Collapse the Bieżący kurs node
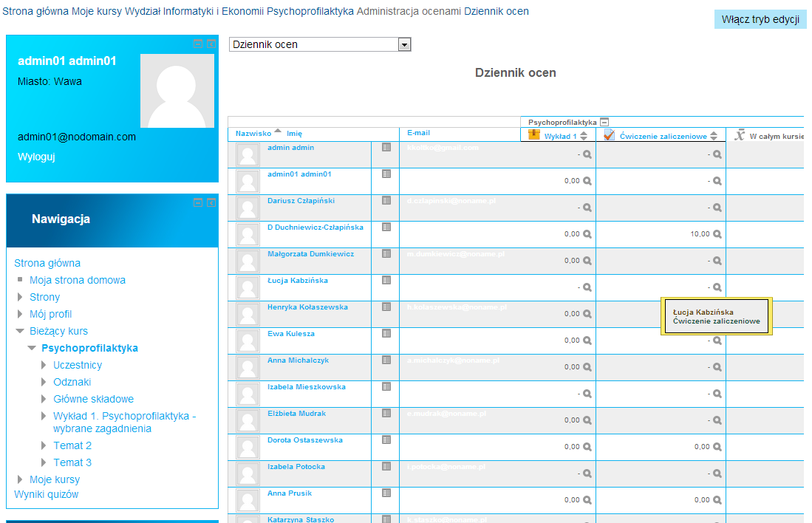 tap(20, 331)
